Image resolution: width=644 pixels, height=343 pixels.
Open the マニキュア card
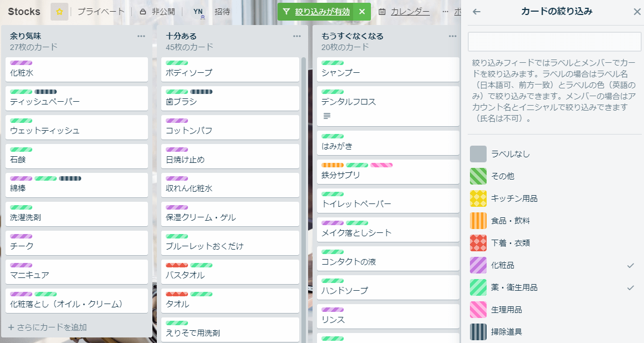76,272
